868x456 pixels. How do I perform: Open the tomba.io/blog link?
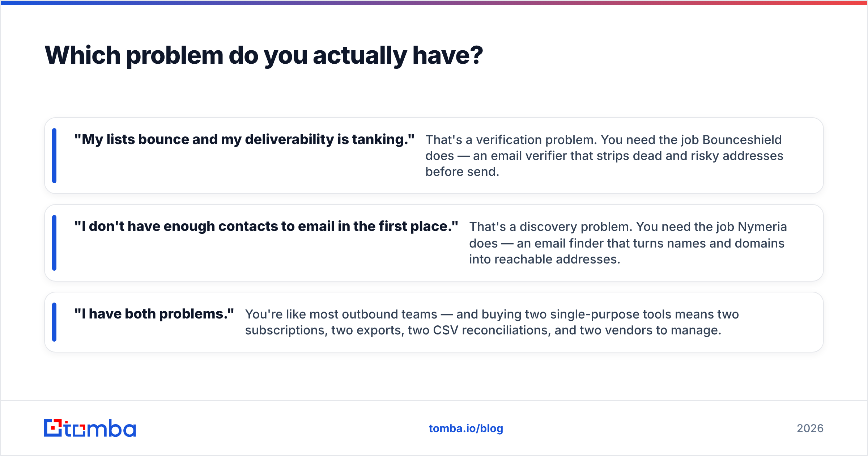tap(466, 428)
